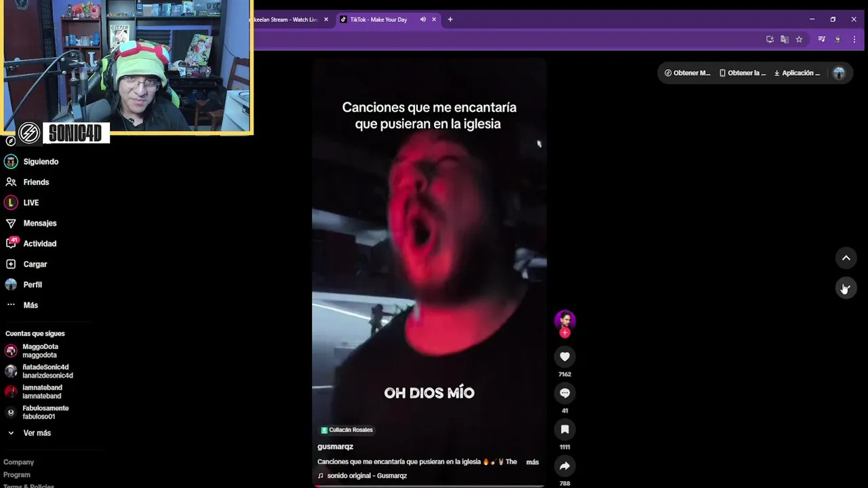Screen dimensions: 868x488
Task: Open the Company footer link
Action: tap(18, 462)
